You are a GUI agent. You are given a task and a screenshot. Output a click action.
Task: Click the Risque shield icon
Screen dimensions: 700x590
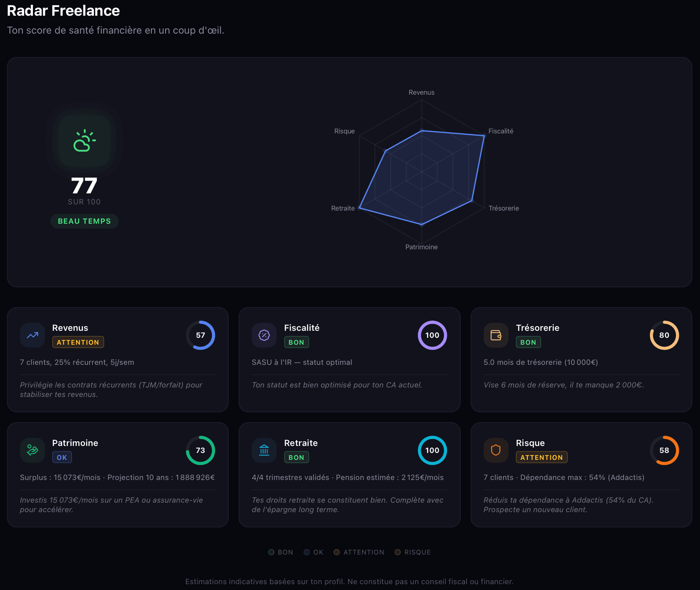point(496,450)
